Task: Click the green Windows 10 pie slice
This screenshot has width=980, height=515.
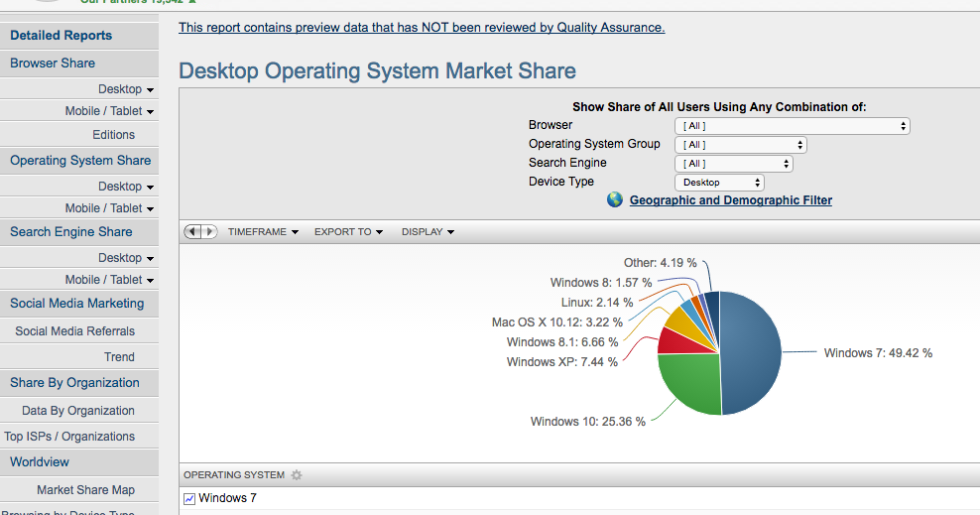Action: pos(690,382)
